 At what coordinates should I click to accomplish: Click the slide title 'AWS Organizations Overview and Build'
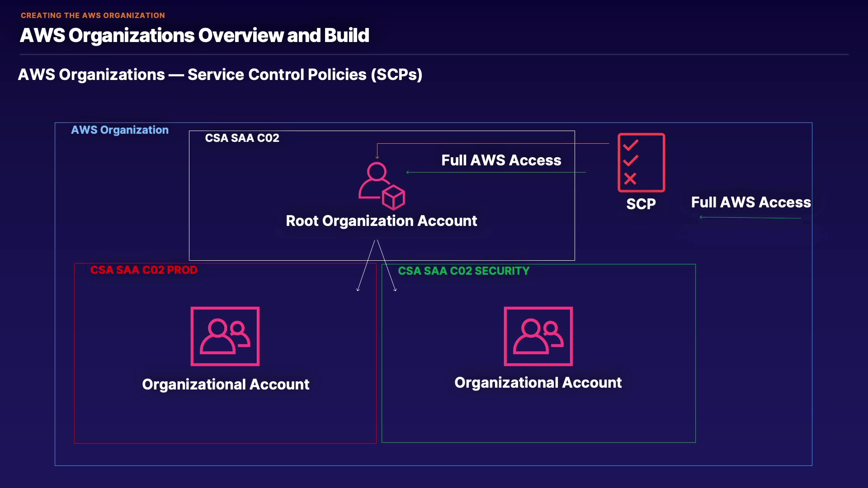194,35
